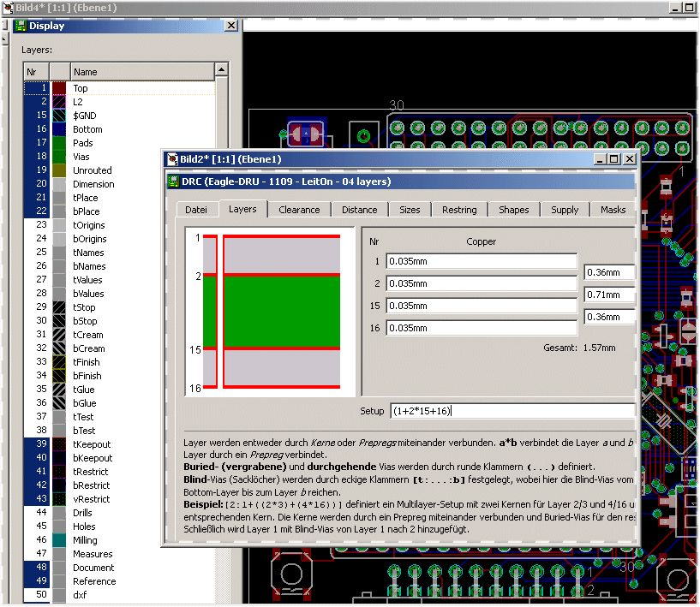Image resolution: width=700 pixels, height=607 pixels.
Task: Maximize the Bild2 window
Action: click(x=613, y=159)
